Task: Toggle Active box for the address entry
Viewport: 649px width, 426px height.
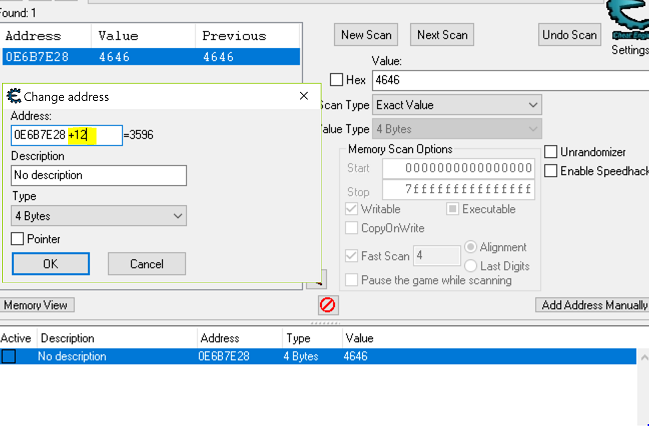Action: (9, 356)
